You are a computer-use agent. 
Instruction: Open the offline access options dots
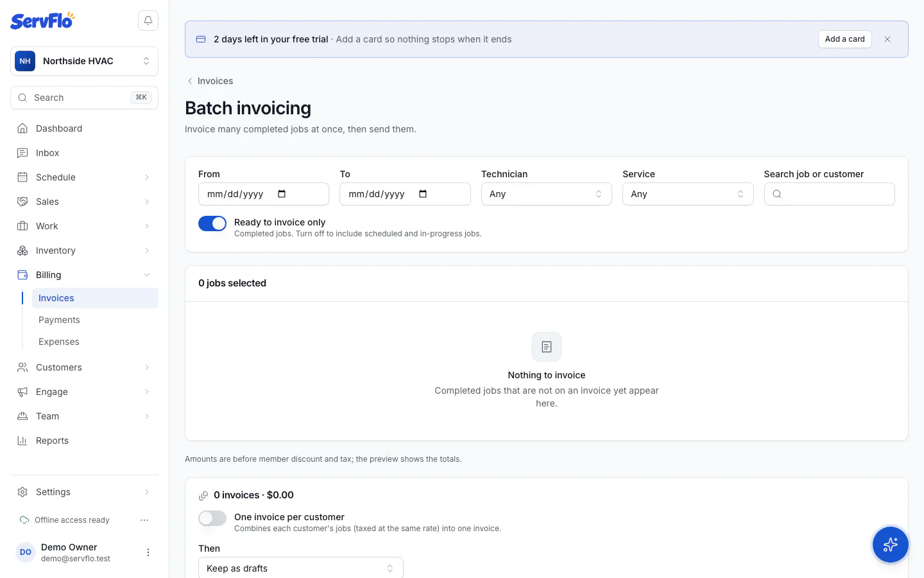[144, 520]
